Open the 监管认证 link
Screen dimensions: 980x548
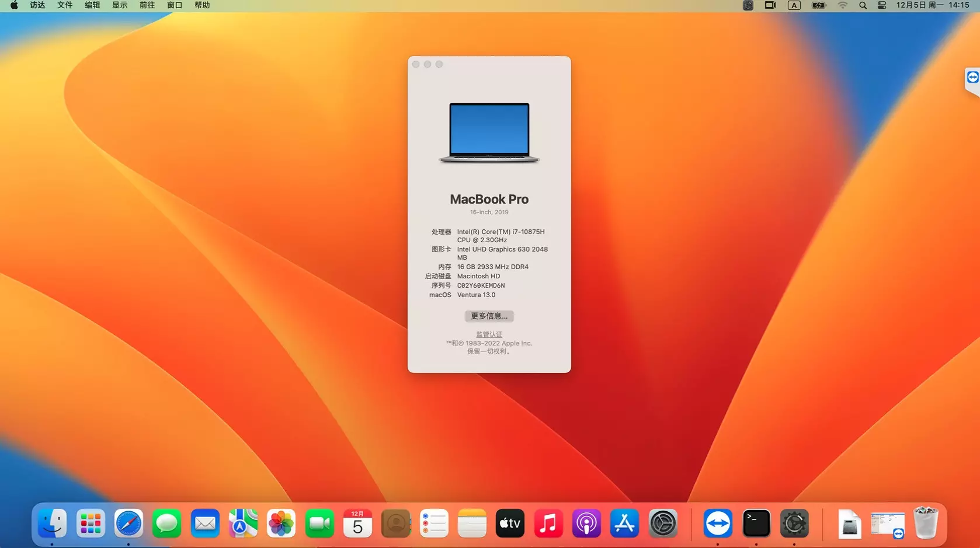489,334
